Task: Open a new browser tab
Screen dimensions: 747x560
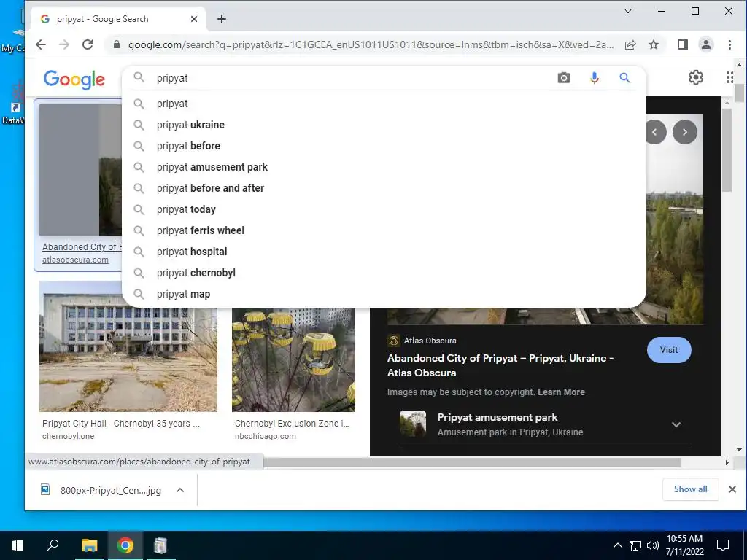Action: click(222, 19)
